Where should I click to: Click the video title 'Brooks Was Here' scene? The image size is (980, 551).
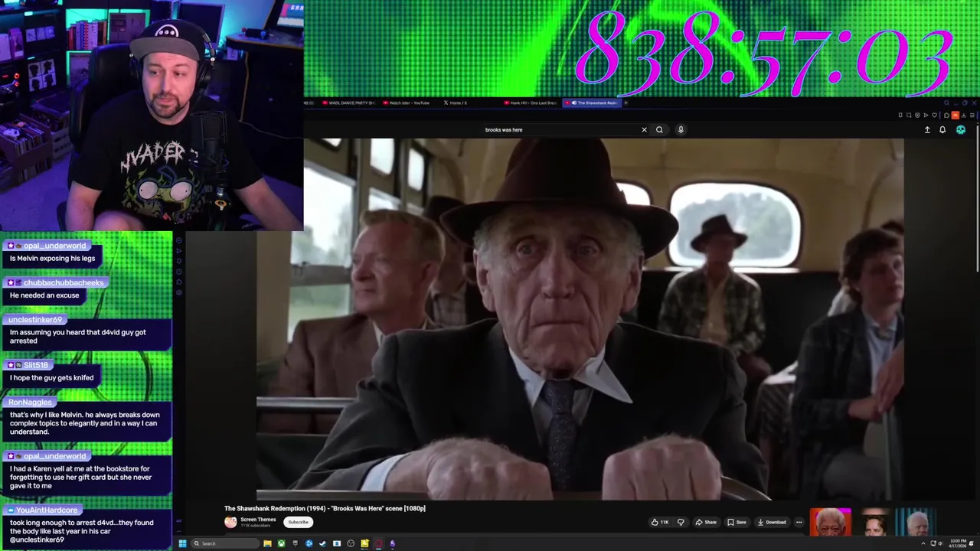coord(325,508)
